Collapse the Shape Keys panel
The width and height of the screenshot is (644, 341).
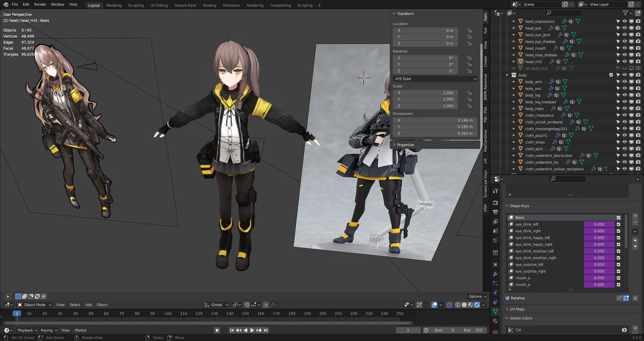tap(507, 206)
